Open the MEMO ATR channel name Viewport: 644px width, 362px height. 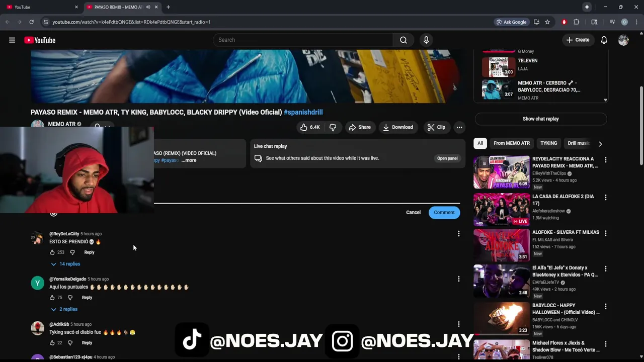[62, 124]
